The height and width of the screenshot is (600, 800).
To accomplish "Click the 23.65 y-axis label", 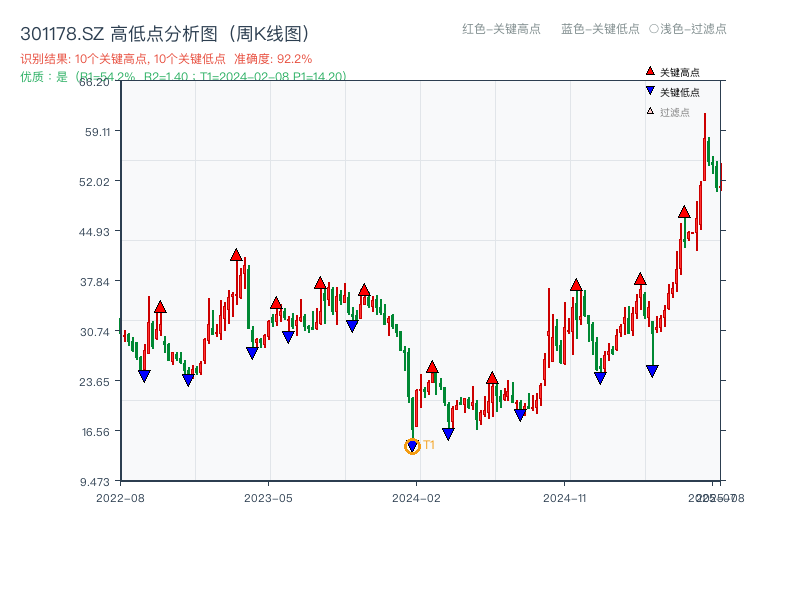I will pos(94,382).
